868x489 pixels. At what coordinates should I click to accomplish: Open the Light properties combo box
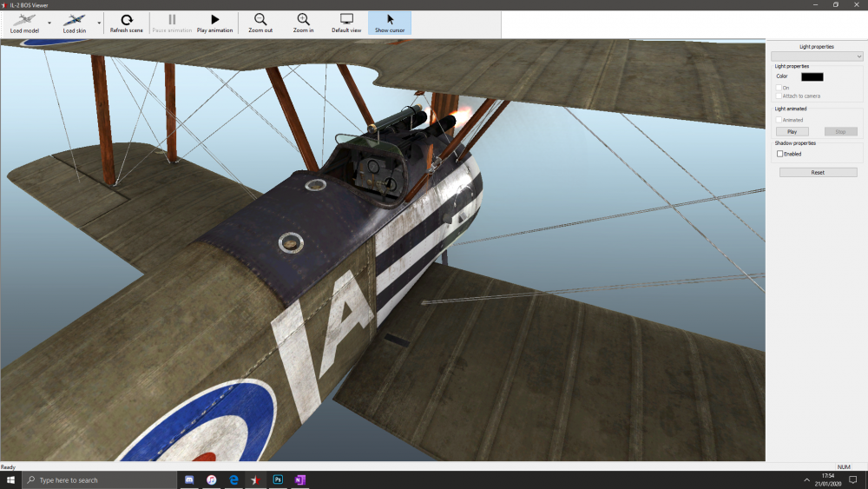coord(817,56)
